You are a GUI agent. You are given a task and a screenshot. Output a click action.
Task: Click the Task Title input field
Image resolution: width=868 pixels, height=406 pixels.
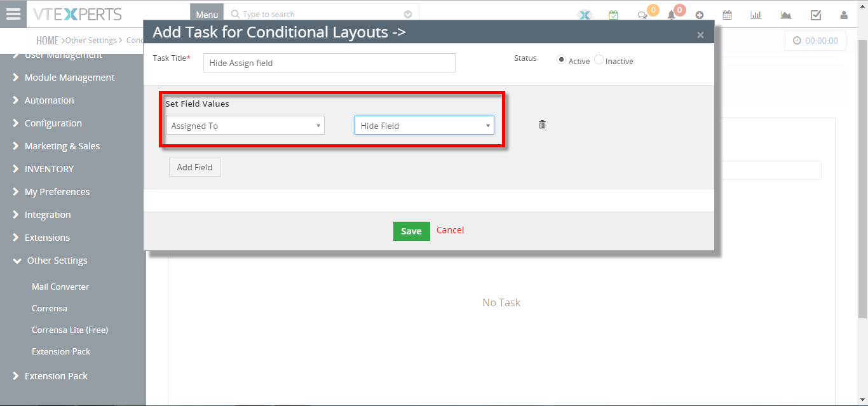click(329, 63)
